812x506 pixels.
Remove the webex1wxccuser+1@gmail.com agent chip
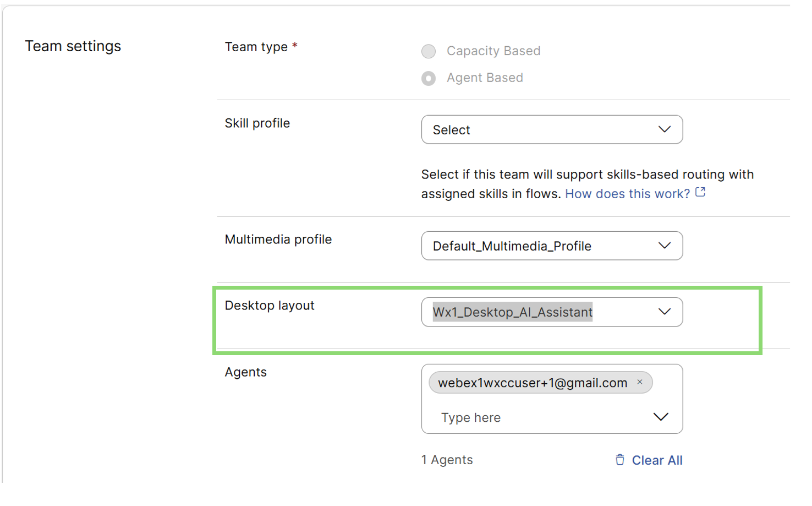640,382
